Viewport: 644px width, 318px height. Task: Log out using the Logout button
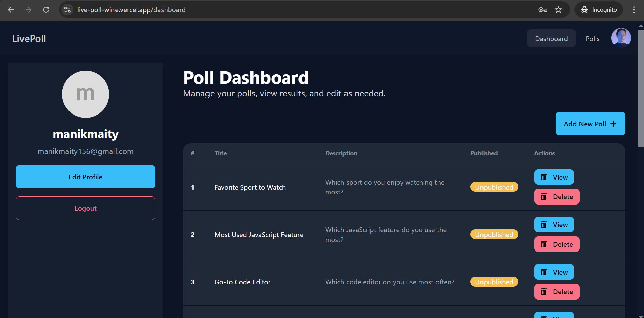[85, 208]
